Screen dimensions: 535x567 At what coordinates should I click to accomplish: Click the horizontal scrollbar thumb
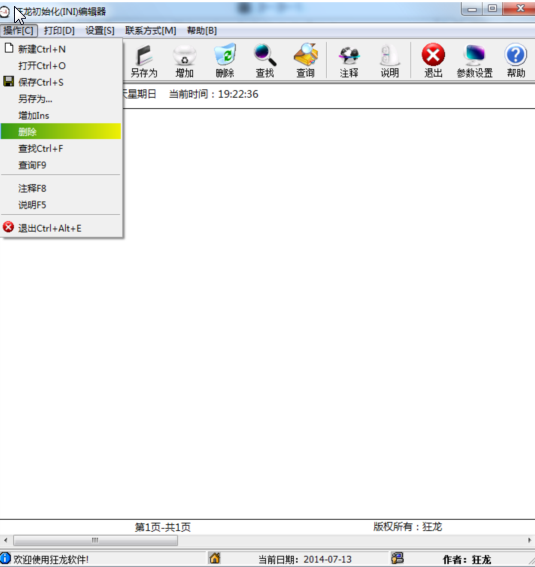click(95, 540)
